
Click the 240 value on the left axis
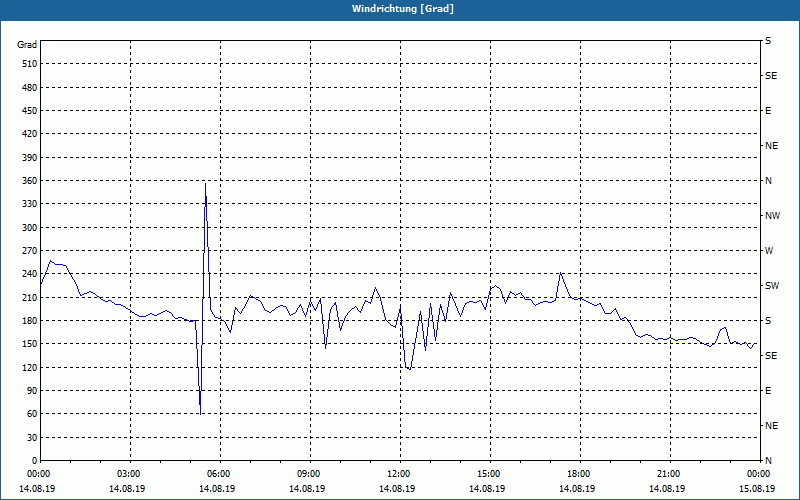coord(30,274)
